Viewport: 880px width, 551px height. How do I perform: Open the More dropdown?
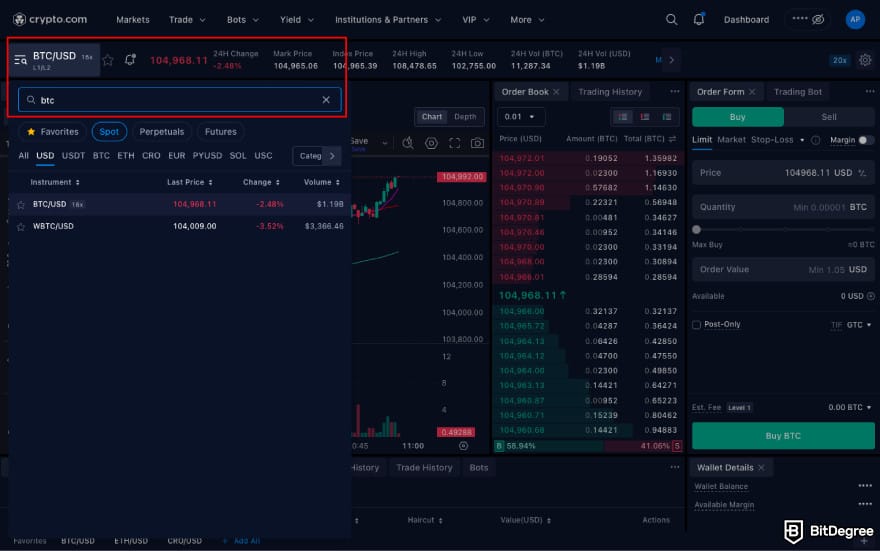[x=527, y=20]
